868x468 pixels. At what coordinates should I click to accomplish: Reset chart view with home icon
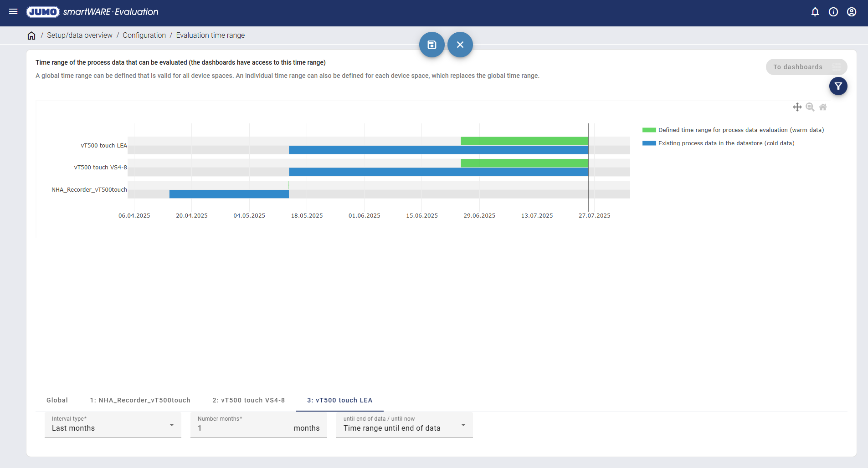[x=823, y=107]
